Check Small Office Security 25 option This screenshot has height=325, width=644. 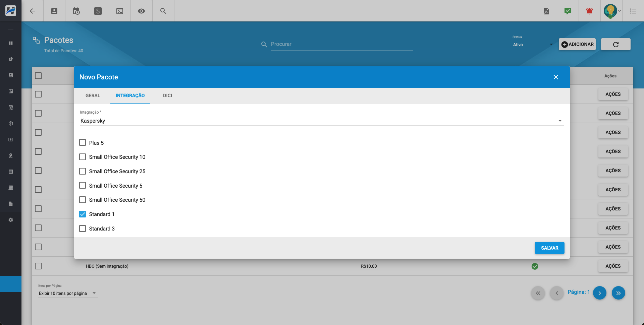83,171
